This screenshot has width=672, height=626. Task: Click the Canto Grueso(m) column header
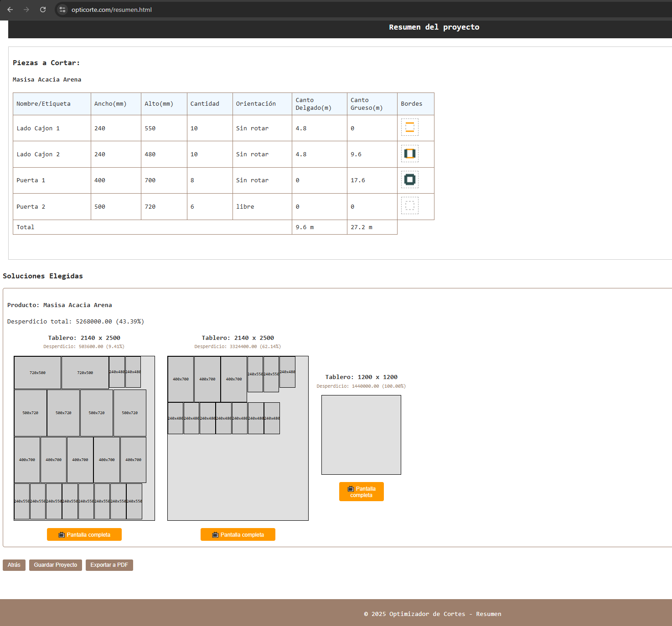pyautogui.click(x=372, y=104)
